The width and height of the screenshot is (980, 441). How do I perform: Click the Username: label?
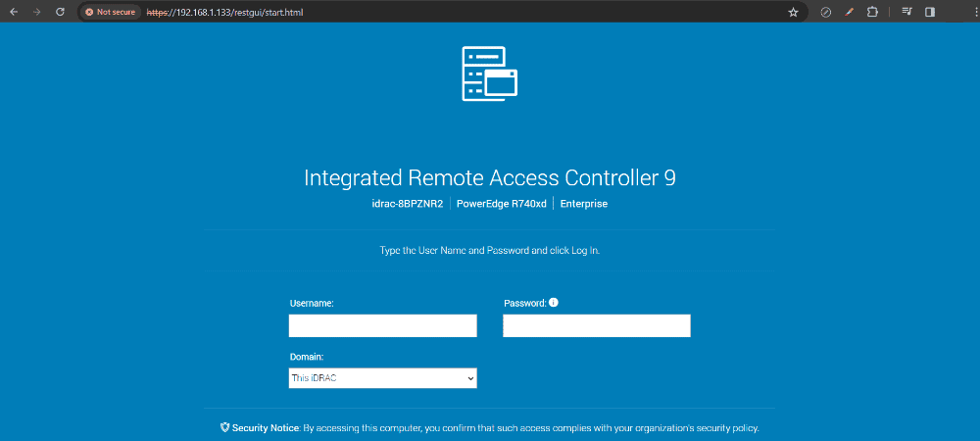312,303
